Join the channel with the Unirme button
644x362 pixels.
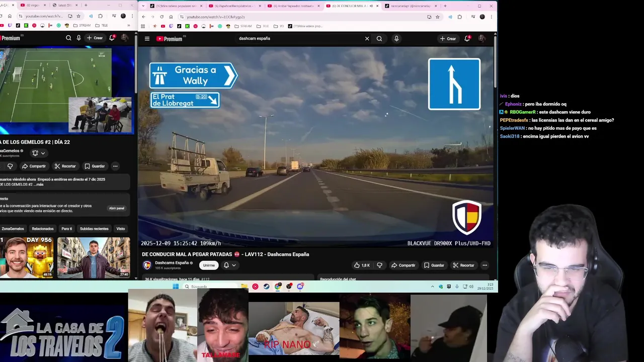pyautogui.click(x=209, y=265)
